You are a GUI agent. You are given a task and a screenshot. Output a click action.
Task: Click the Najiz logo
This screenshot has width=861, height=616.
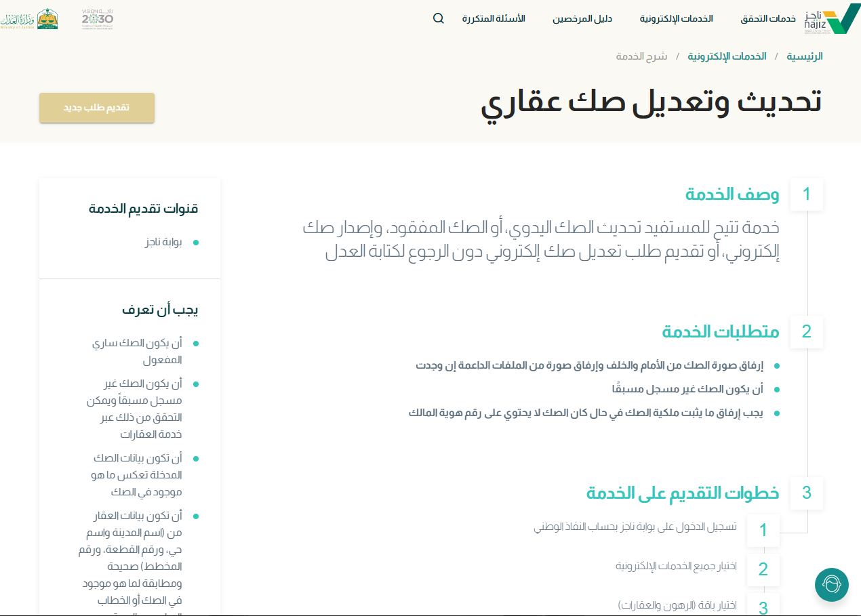point(832,18)
